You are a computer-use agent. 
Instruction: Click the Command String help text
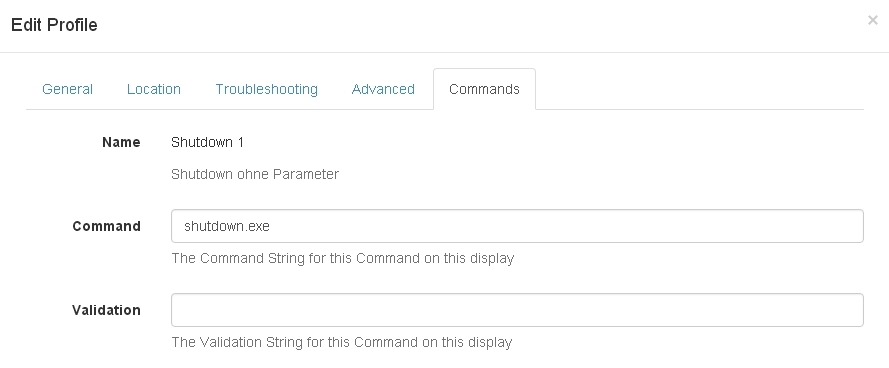pyautogui.click(x=343, y=259)
